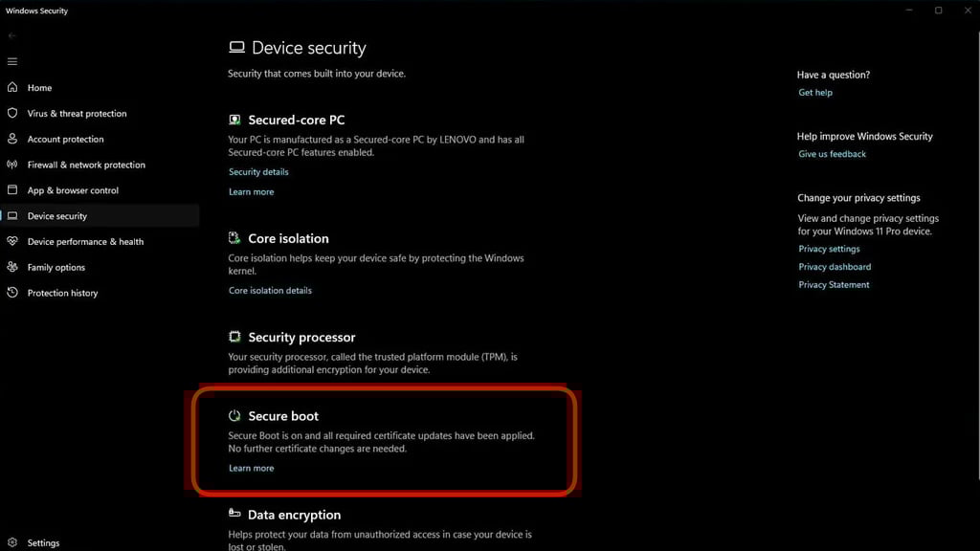Click the Protection history clock icon
980x551 pixels.
point(12,293)
